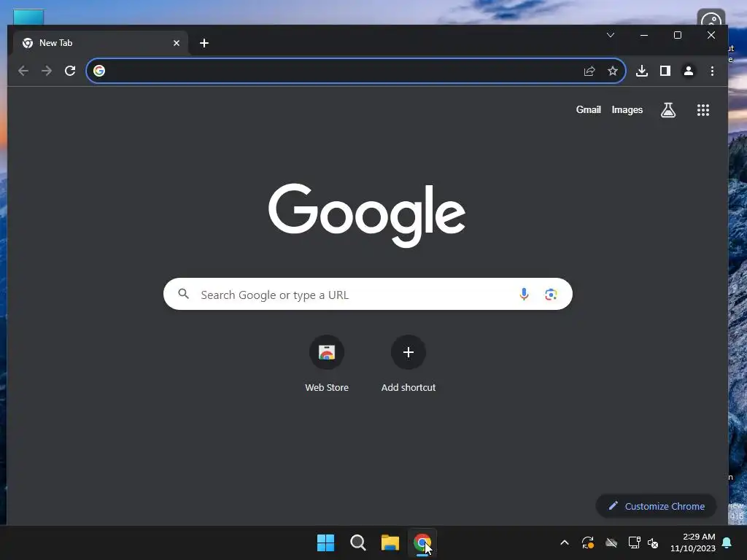Open the Chrome three-dot menu

pyautogui.click(x=712, y=71)
